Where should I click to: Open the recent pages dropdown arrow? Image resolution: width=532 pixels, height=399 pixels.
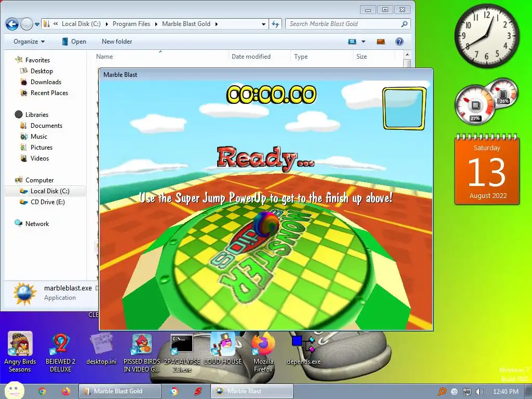pos(37,24)
